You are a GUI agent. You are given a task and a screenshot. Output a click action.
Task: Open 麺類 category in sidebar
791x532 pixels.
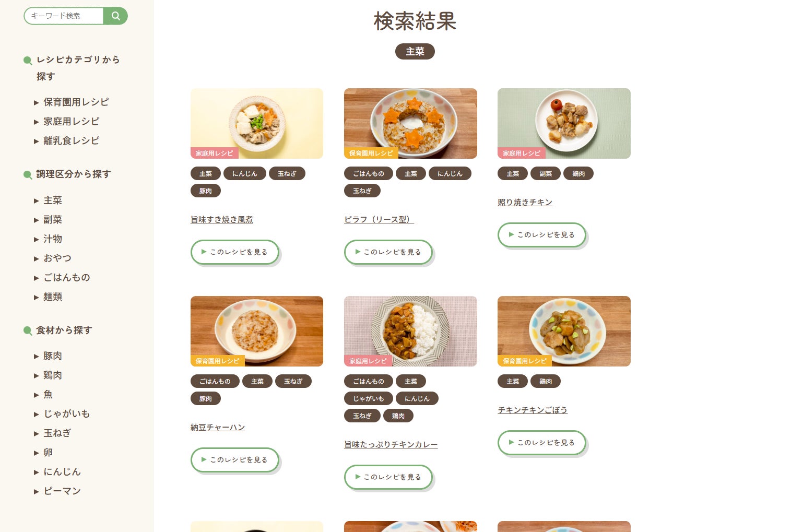[x=53, y=297]
